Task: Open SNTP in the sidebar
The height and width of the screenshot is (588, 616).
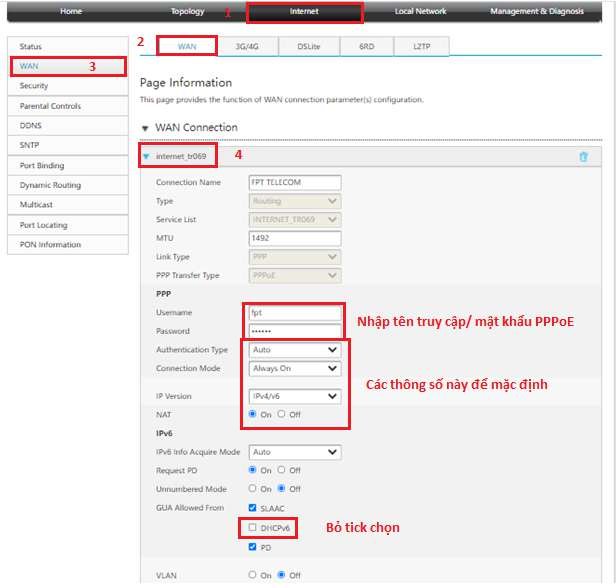Action: [x=68, y=145]
